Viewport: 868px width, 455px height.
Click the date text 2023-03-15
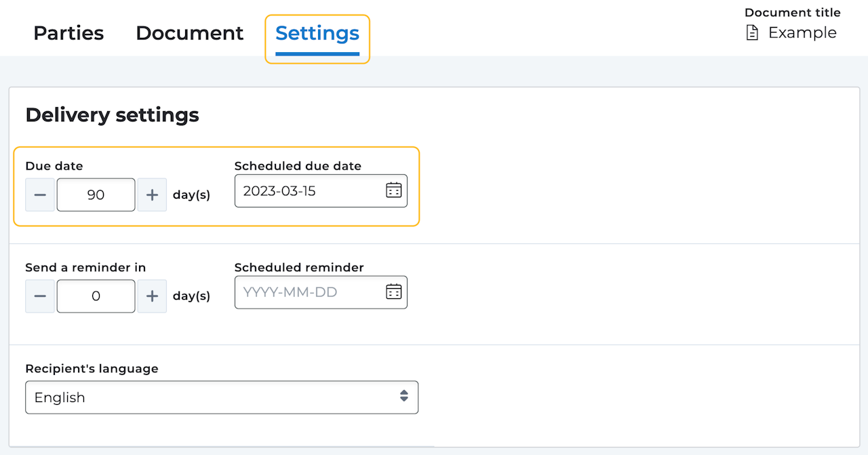[x=279, y=191]
